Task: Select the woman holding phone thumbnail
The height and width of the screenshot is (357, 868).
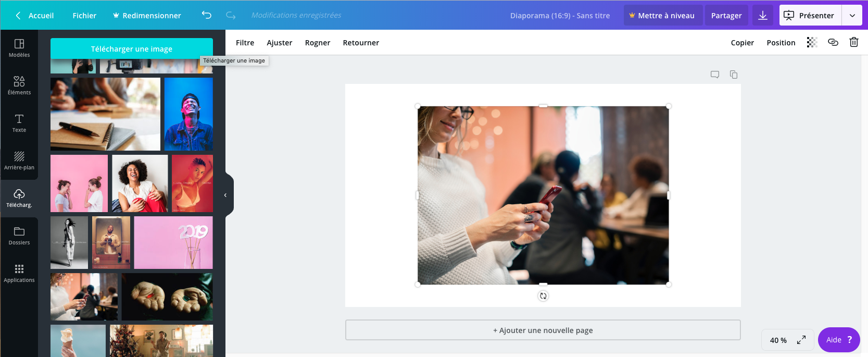Action: 84,297
